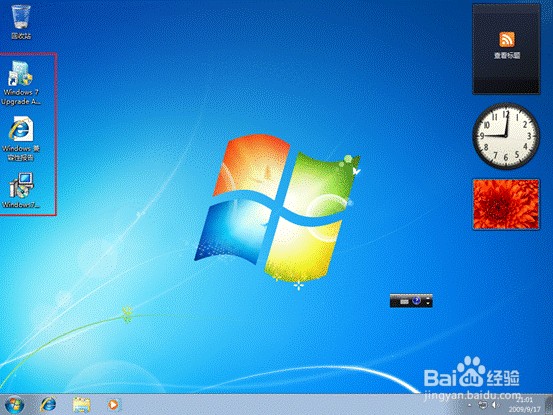Launch the Windows 7 Upgrade Advisor shortcut
Image resolution: width=553 pixels, height=415 pixels.
point(20,83)
